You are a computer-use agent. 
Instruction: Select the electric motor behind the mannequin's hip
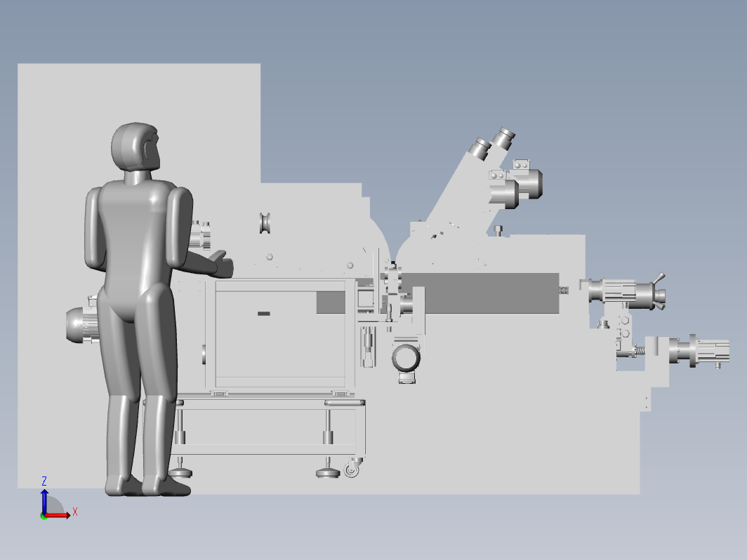coord(82,324)
